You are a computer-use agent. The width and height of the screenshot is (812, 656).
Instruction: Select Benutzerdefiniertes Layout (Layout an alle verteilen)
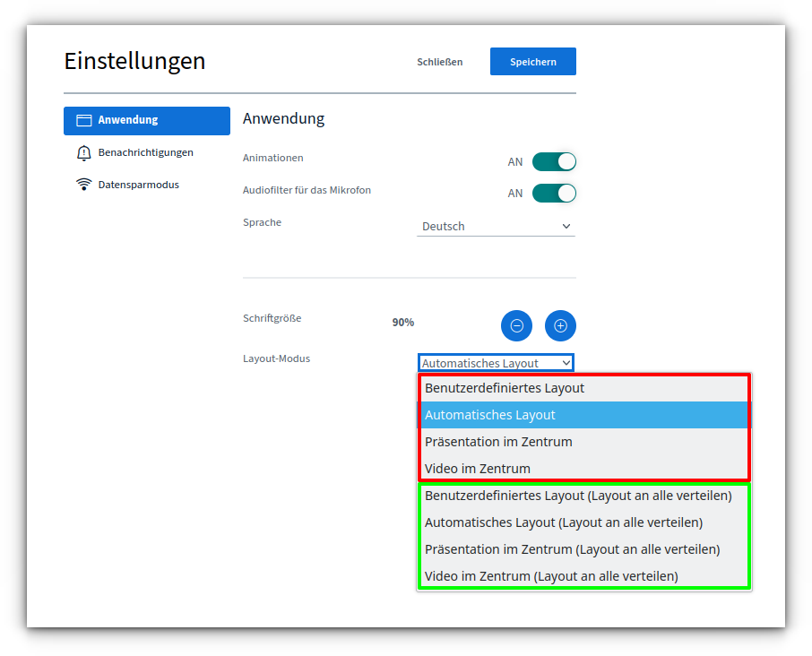pyautogui.click(x=578, y=496)
